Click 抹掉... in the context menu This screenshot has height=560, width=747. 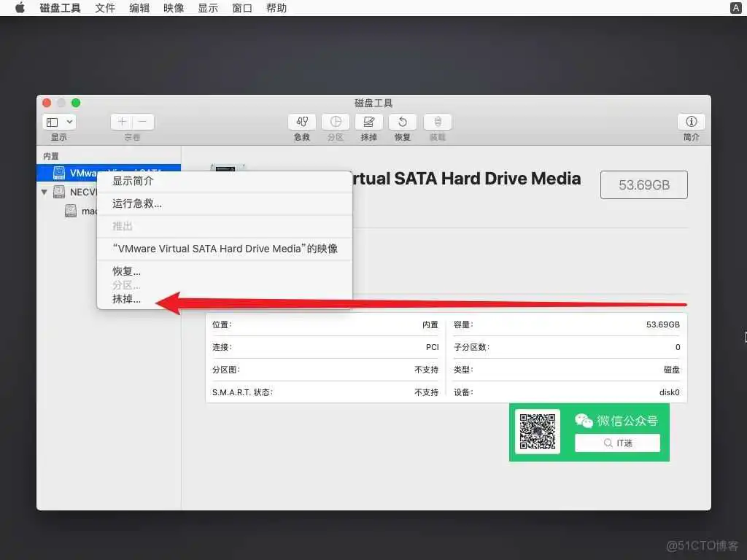125,299
